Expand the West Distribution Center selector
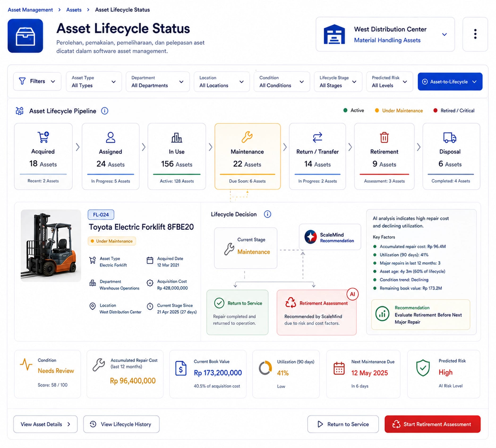The image size is (496, 448). click(385, 34)
